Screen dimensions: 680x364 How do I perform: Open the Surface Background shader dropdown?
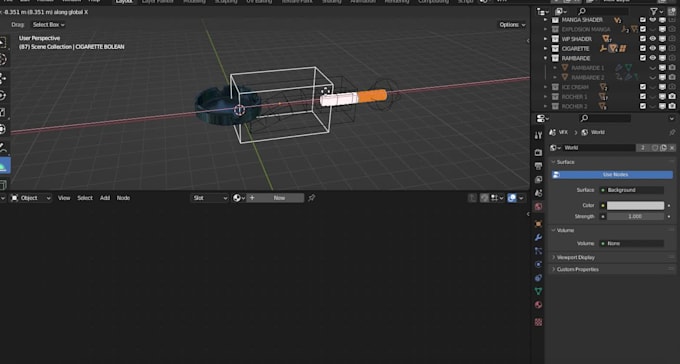pos(632,190)
